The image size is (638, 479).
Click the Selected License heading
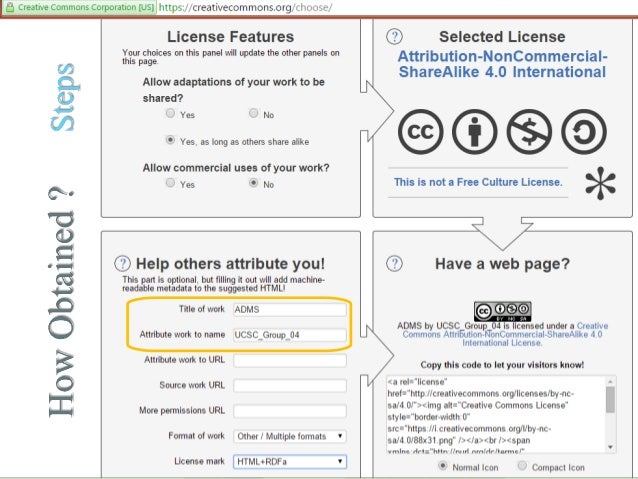[502, 37]
